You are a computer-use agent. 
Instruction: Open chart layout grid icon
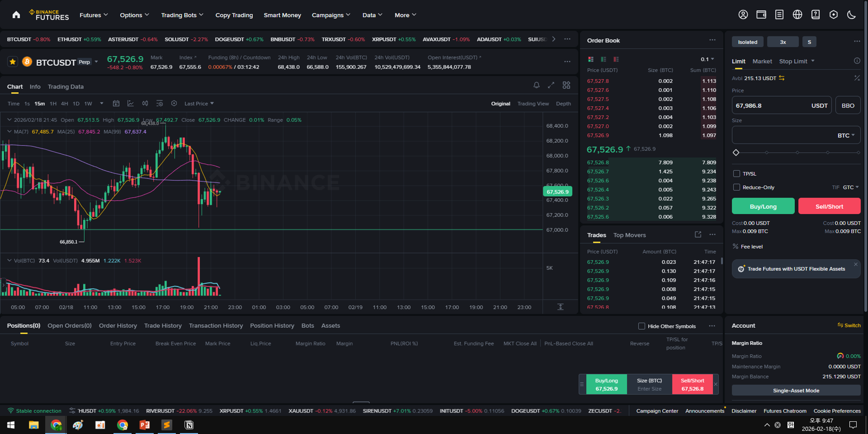567,85
